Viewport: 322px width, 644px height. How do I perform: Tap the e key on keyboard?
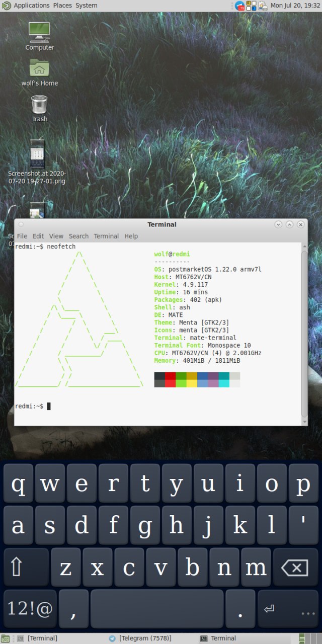[x=82, y=484]
